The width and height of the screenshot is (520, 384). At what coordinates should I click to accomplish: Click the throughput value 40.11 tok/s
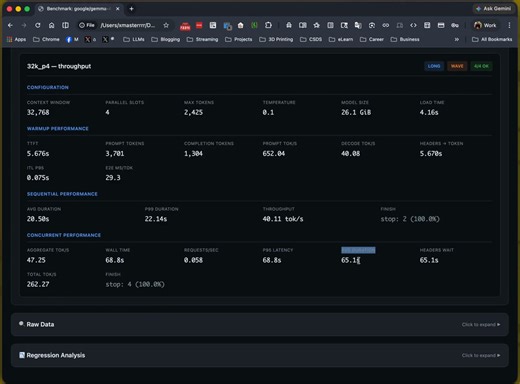pos(283,219)
